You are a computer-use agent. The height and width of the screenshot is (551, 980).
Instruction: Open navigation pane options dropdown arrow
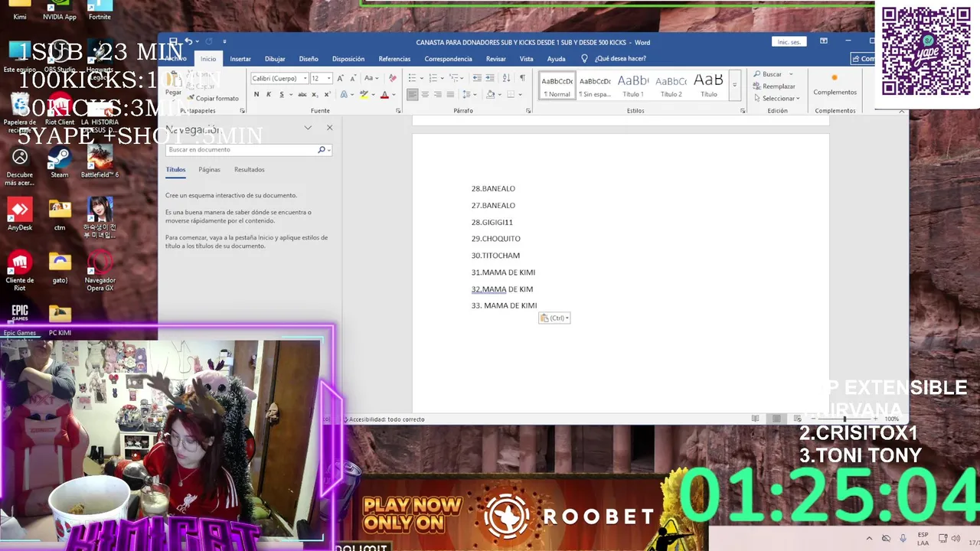click(x=308, y=128)
